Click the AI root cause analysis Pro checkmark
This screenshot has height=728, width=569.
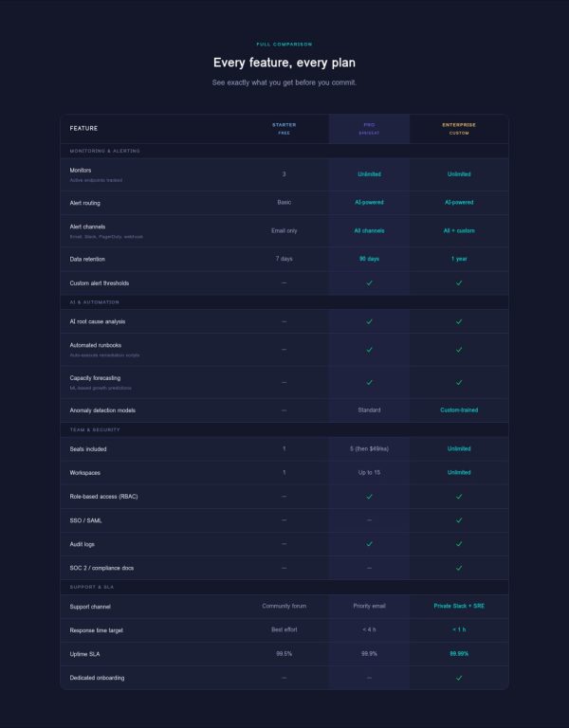click(x=369, y=321)
